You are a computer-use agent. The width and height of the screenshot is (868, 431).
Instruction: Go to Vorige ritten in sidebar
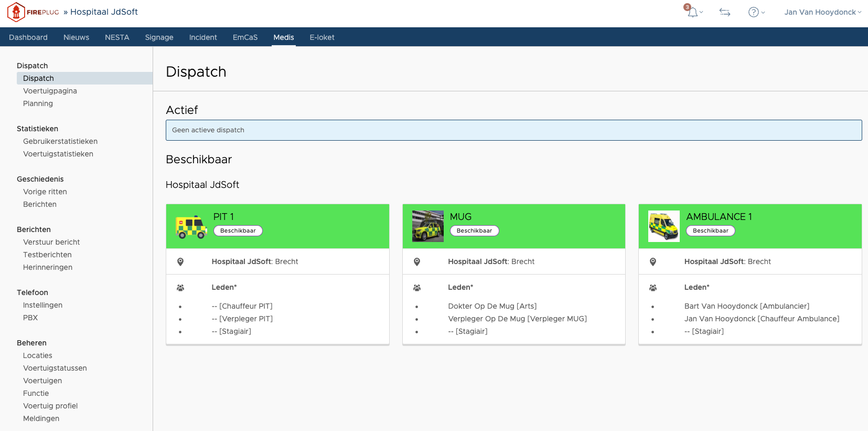45,192
